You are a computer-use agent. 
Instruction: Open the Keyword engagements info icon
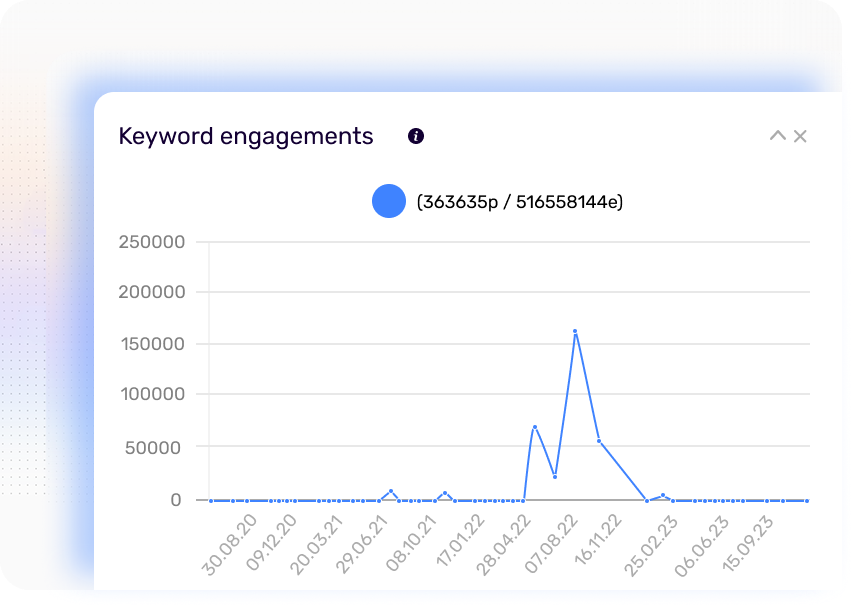coord(416,136)
